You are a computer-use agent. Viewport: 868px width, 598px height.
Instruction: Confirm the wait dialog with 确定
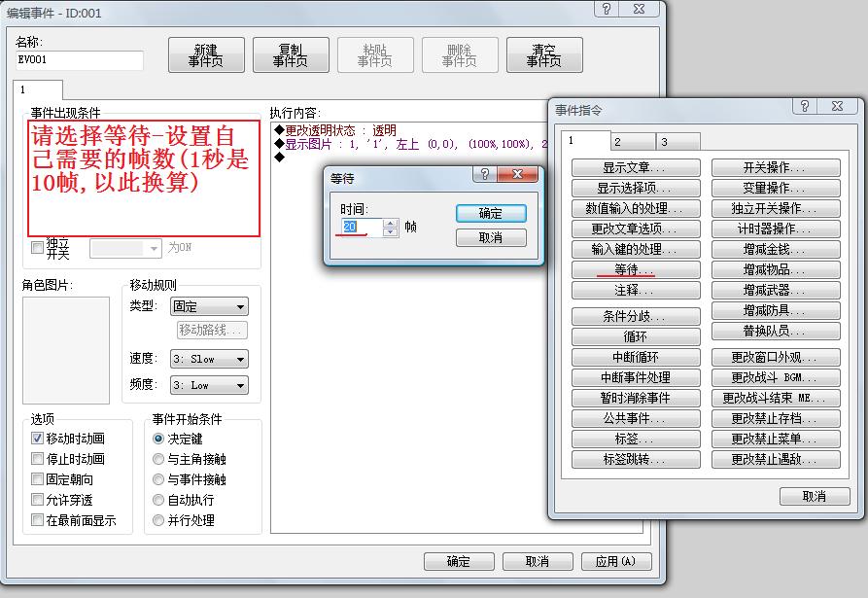click(491, 213)
